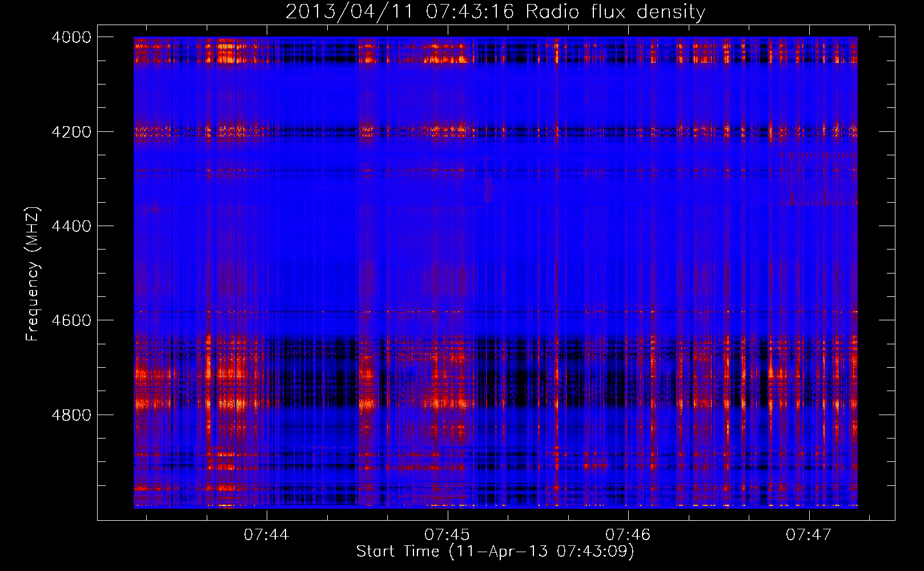Click the 'Start Time (11-Apr-13 07:43:09)' label
The width and height of the screenshot is (924, 571).
(495, 552)
